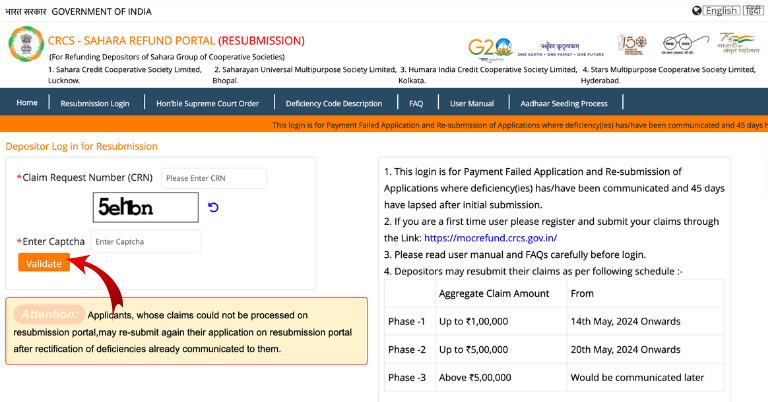Click the Validate button

click(x=44, y=263)
